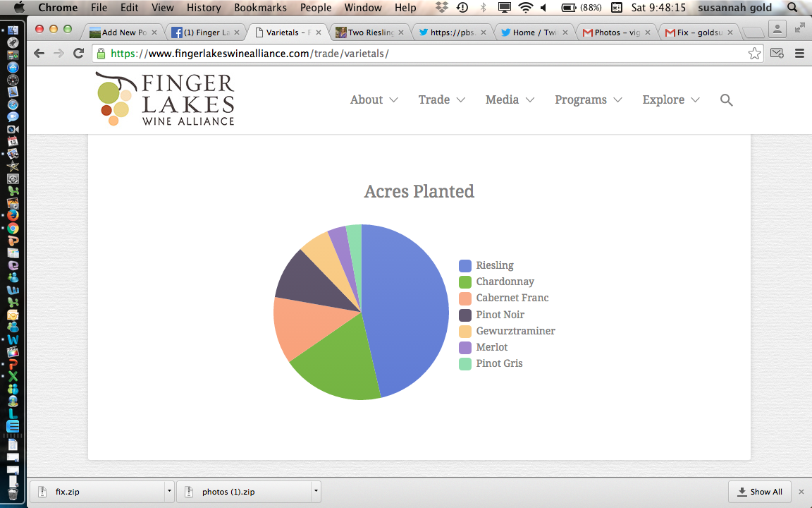The width and height of the screenshot is (812, 508).
Task: Click the URL address bar
Action: click(x=423, y=54)
